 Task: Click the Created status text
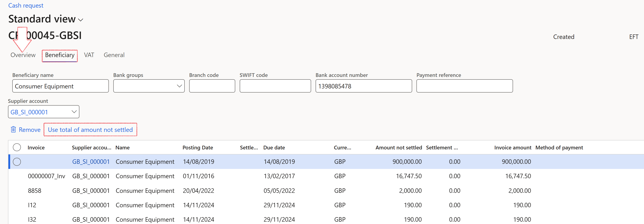(x=563, y=37)
